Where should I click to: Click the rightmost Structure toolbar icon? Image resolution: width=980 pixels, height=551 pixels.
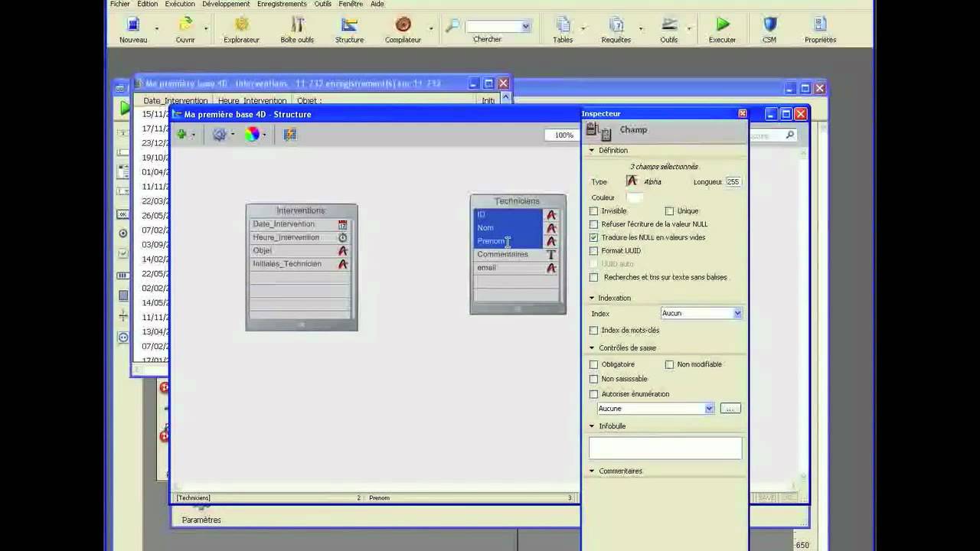(x=289, y=135)
